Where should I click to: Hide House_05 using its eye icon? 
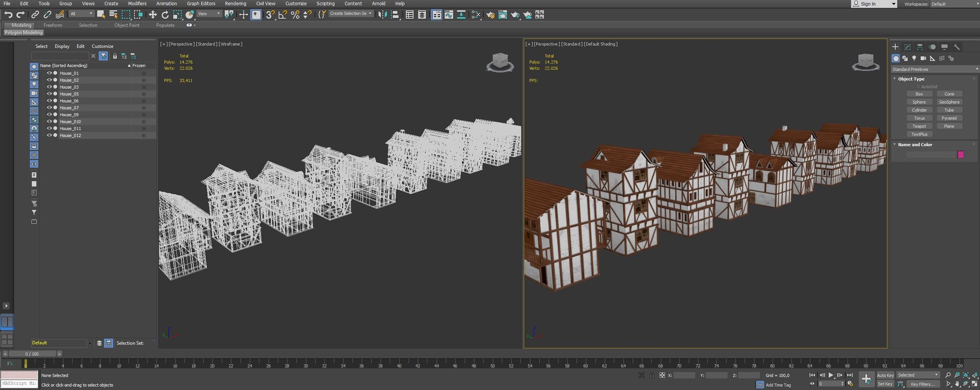[50, 94]
